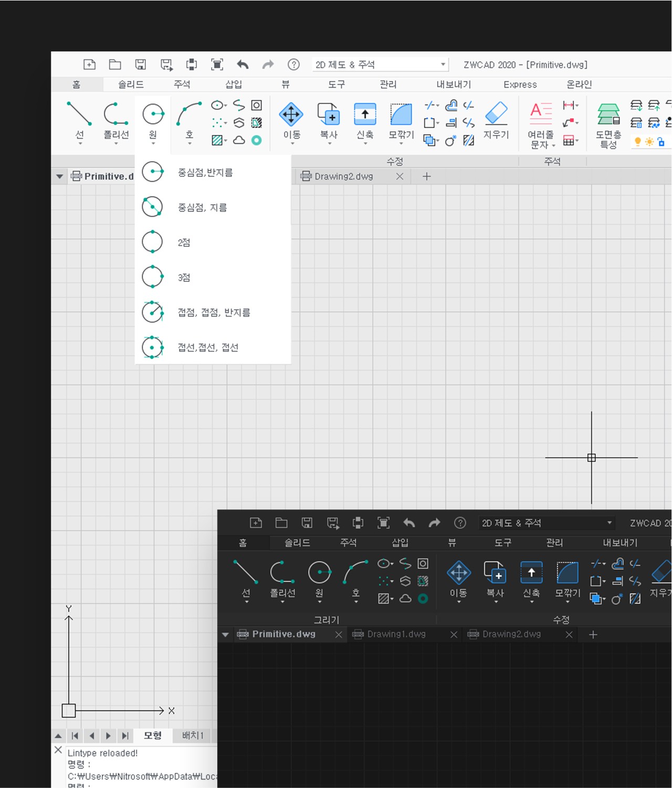Expand the Circle (원) tool dropdown arrow

point(153,143)
